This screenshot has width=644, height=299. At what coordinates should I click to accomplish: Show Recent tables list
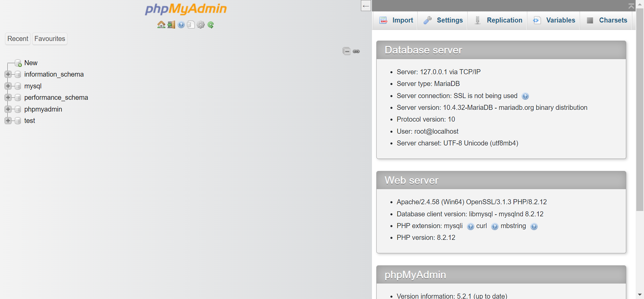[18, 39]
